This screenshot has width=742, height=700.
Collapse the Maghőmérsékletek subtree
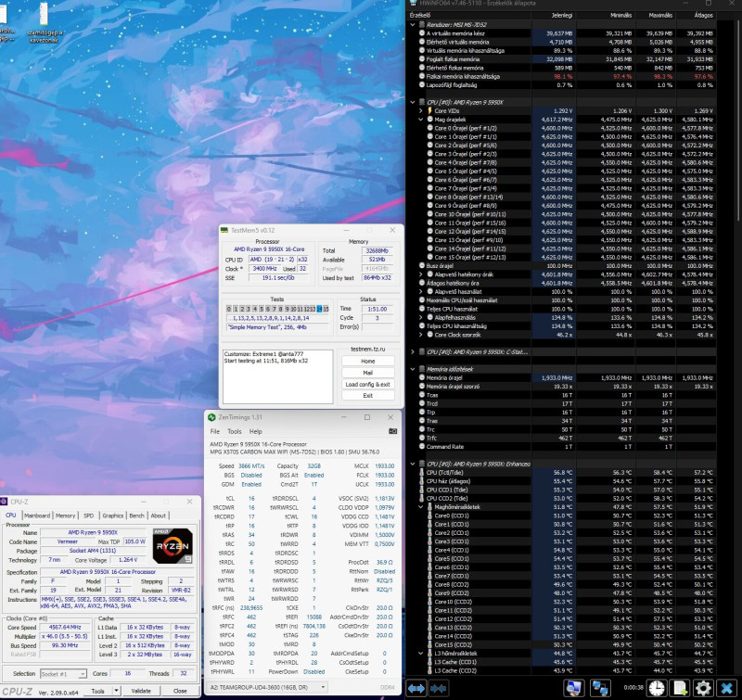[421, 506]
